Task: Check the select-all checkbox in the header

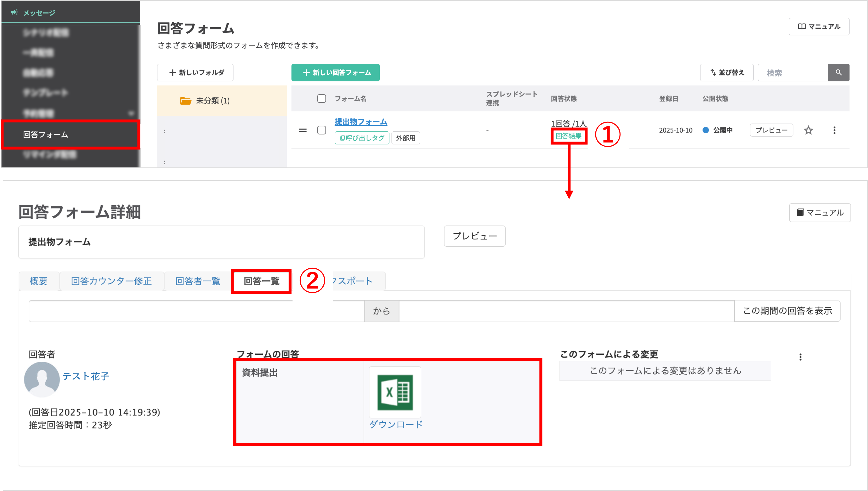Action: tap(321, 98)
